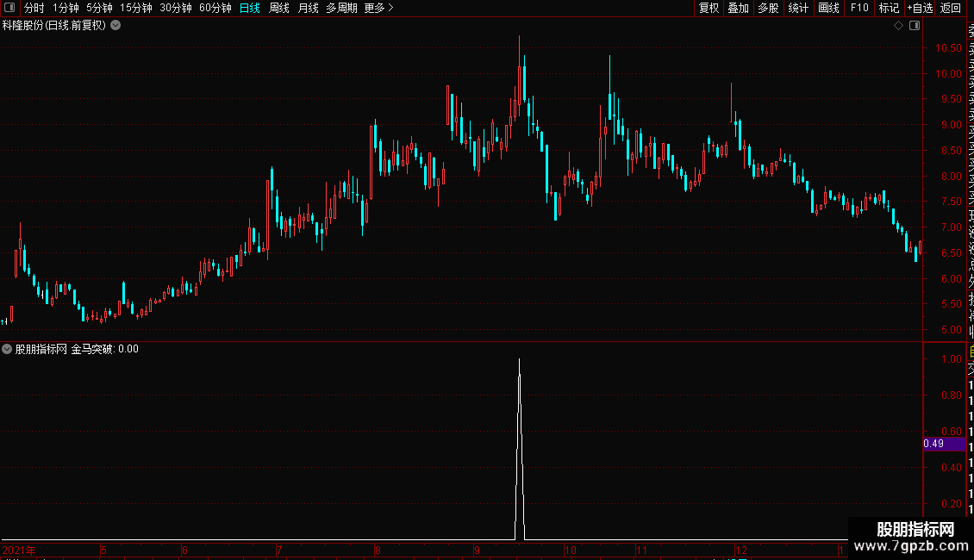Screen dimensions: 974x560
Task: Switch to 月线 monthly chart
Action: [x=308, y=8]
